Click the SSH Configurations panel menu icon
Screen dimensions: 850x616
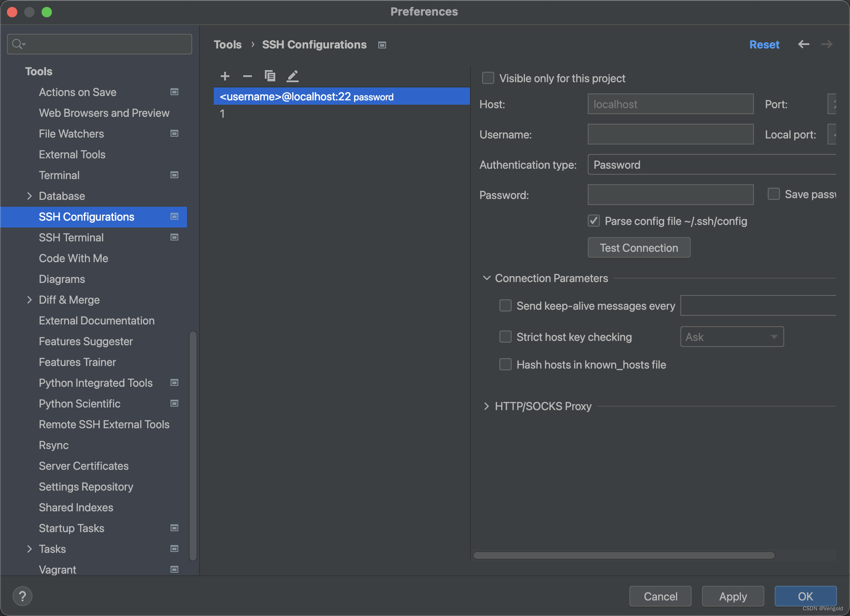coord(383,44)
